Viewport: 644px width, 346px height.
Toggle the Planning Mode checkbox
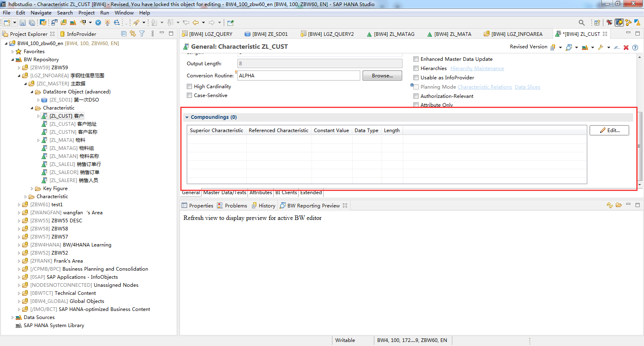coord(416,87)
